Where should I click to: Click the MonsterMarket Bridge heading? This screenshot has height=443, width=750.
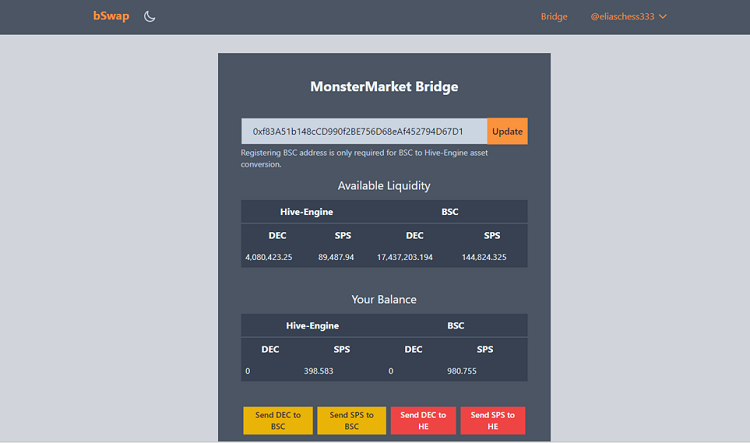click(384, 87)
